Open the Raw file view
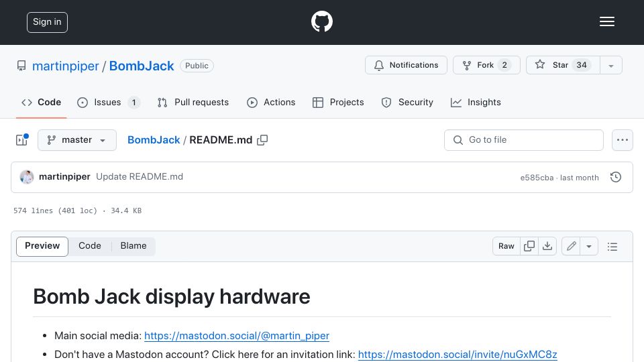 (506, 246)
